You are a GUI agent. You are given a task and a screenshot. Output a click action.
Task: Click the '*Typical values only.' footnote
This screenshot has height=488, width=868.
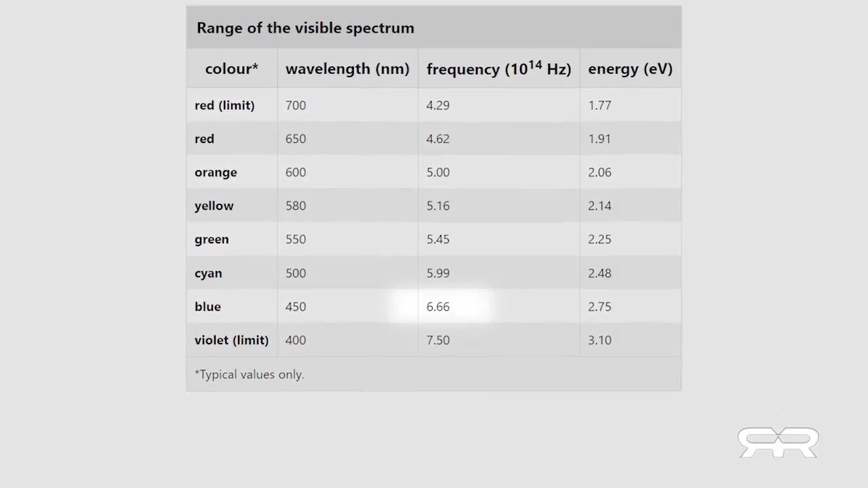coord(250,374)
